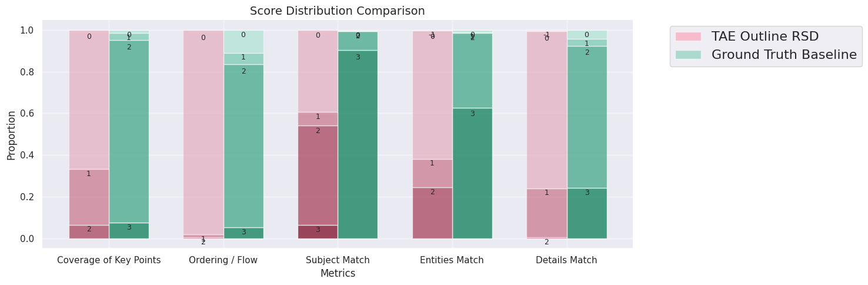Click the Details Match axis label
Screen dimensions: 868x285
click(x=566, y=260)
